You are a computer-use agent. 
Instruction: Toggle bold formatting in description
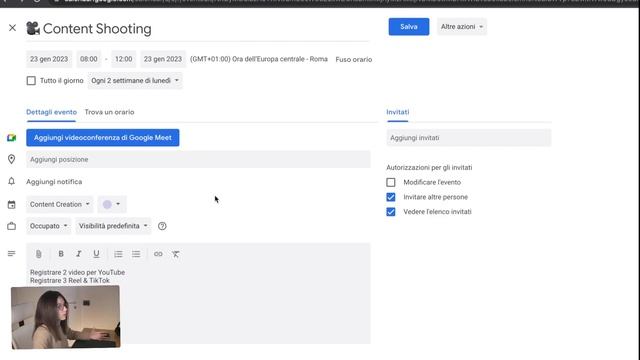(x=61, y=254)
